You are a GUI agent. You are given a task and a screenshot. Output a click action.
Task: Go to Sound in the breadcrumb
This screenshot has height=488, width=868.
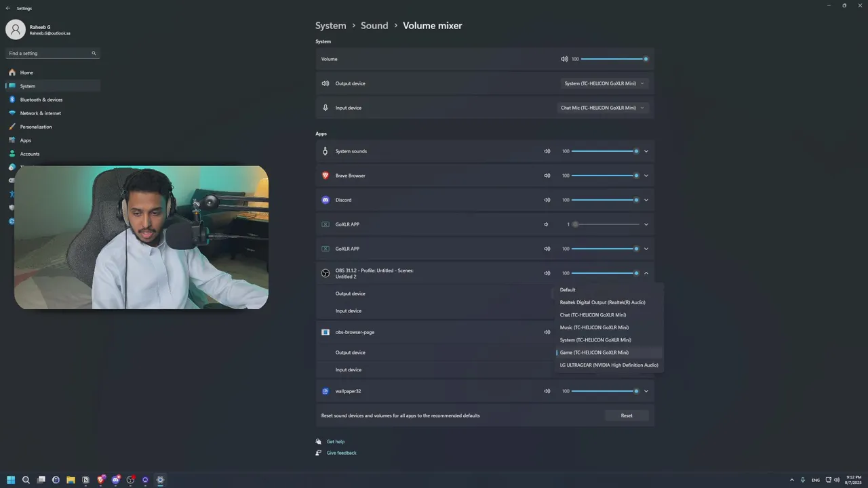[374, 26]
